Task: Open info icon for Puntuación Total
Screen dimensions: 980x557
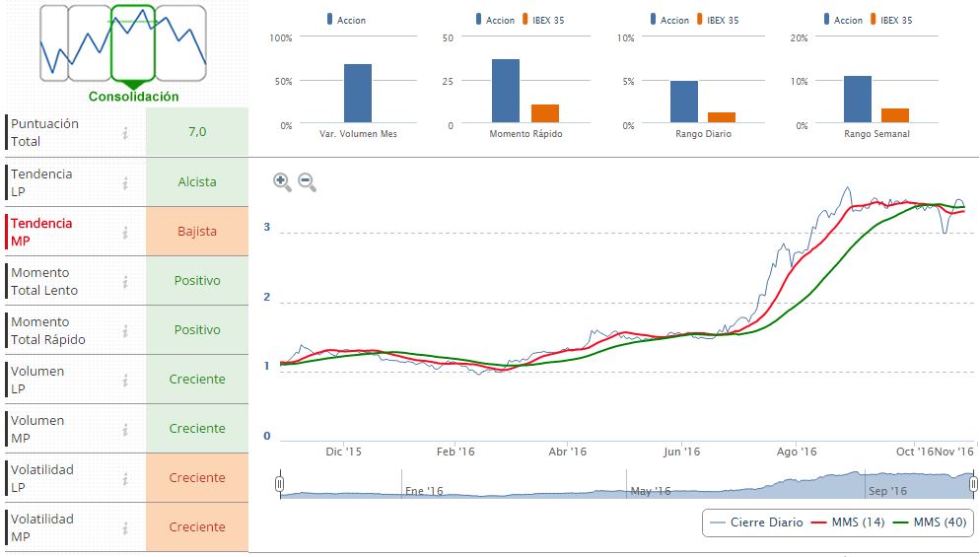Action: click(125, 132)
